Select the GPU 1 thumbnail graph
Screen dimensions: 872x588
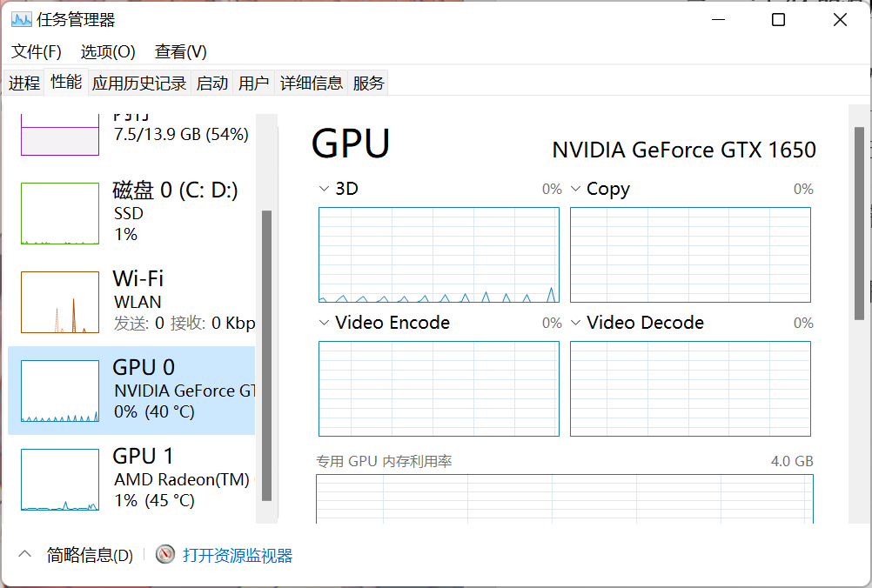pos(60,479)
